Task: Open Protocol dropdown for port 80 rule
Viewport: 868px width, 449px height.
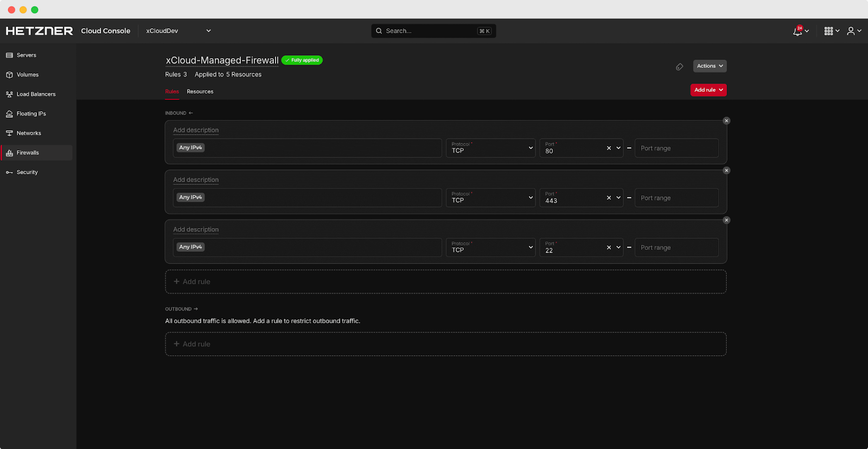Action: coord(490,148)
